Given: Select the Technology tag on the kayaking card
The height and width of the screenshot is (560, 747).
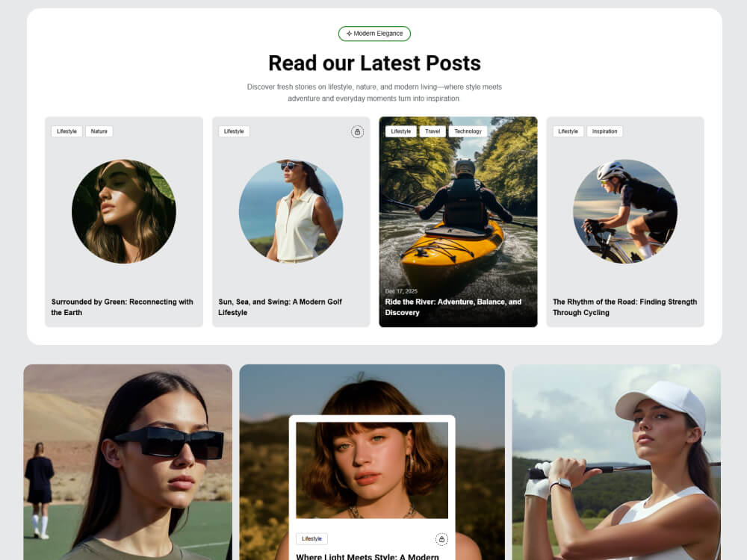Looking at the screenshot, I should (468, 131).
